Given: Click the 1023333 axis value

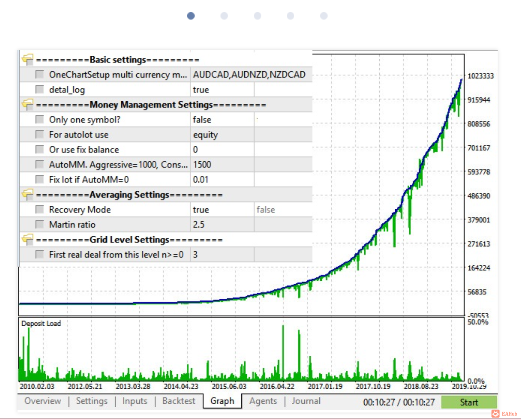Looking at the screenshot, I should [x=481, y=76].
